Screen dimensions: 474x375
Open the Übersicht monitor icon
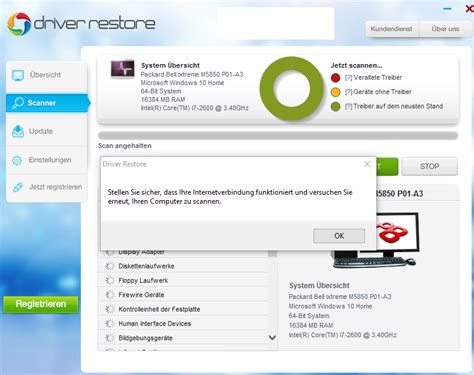(x=18, y=75)
